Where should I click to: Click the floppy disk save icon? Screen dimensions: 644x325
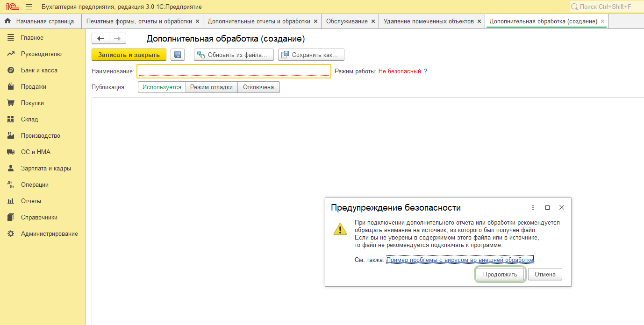[178, 55]
